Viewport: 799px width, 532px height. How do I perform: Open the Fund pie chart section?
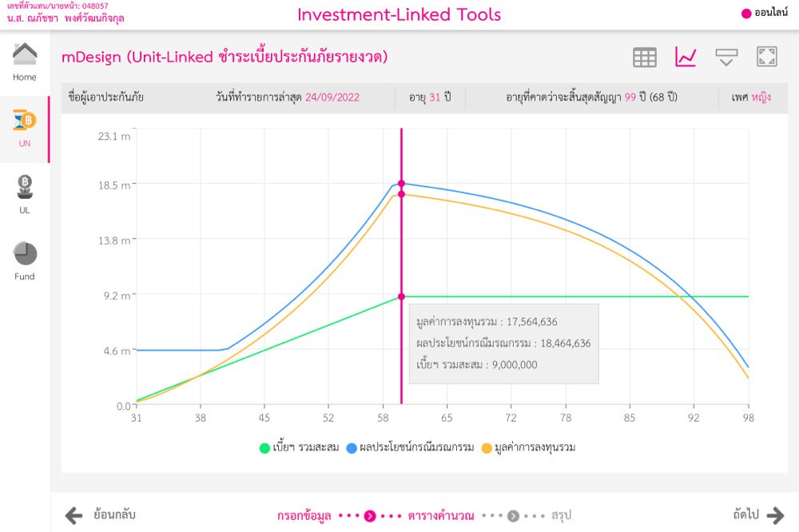click(25, 261)
